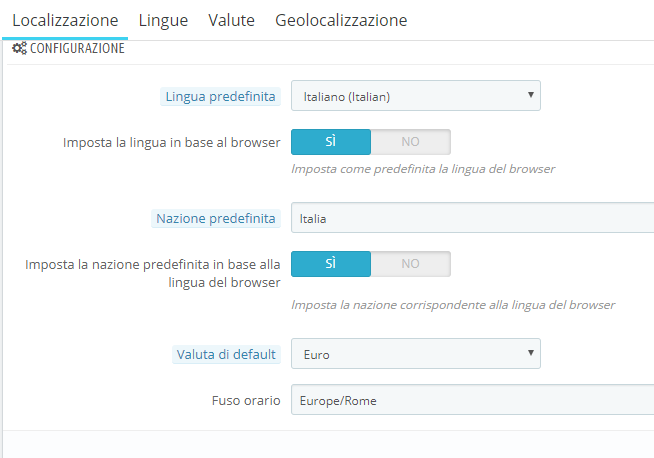Click the Fuso orario field

click(x=472, y=401)
